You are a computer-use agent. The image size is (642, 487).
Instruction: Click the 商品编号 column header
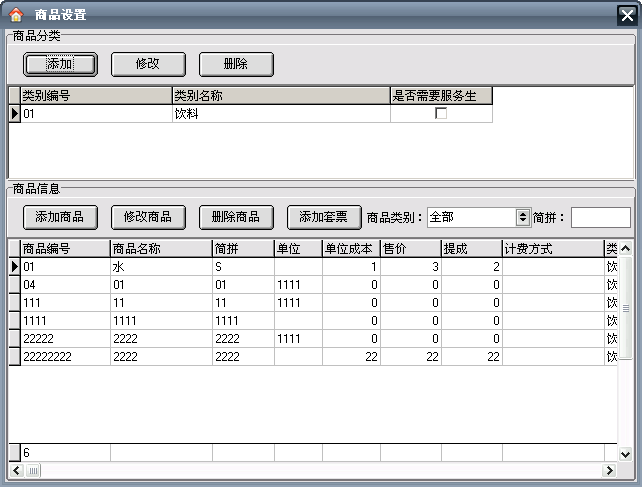65,249
